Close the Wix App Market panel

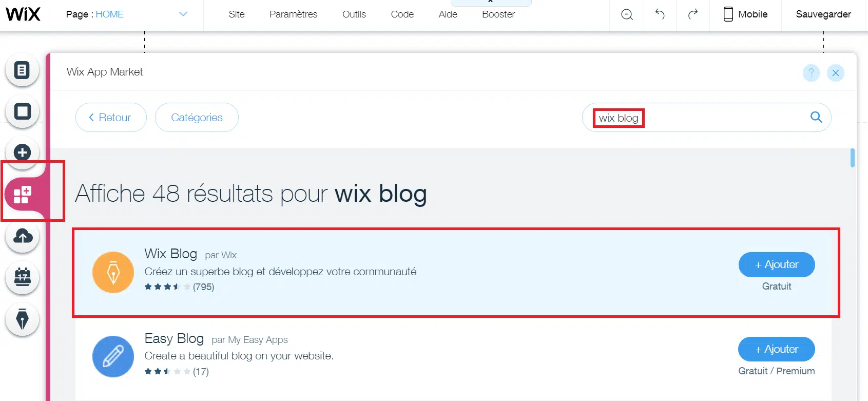click(x=836, y=73)
